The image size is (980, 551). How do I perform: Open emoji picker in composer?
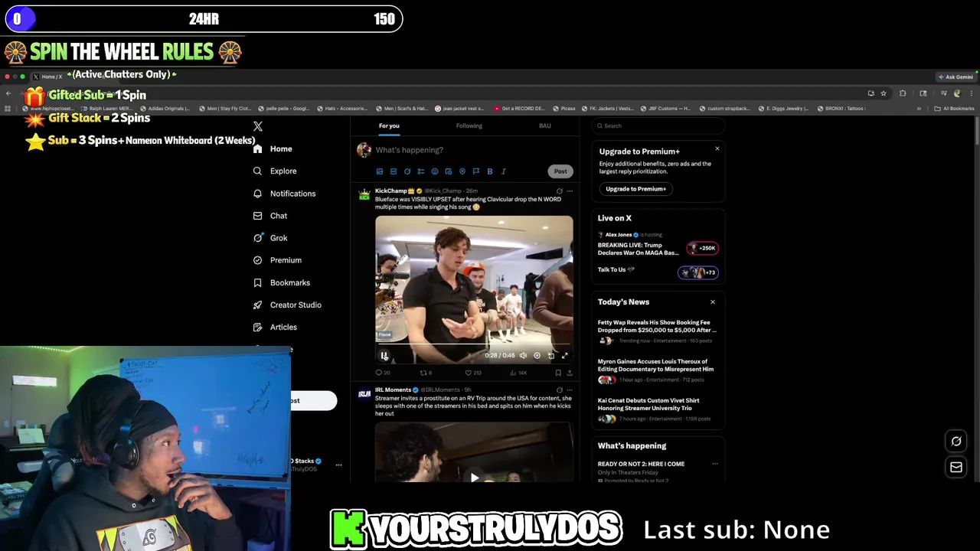(434, 171)
